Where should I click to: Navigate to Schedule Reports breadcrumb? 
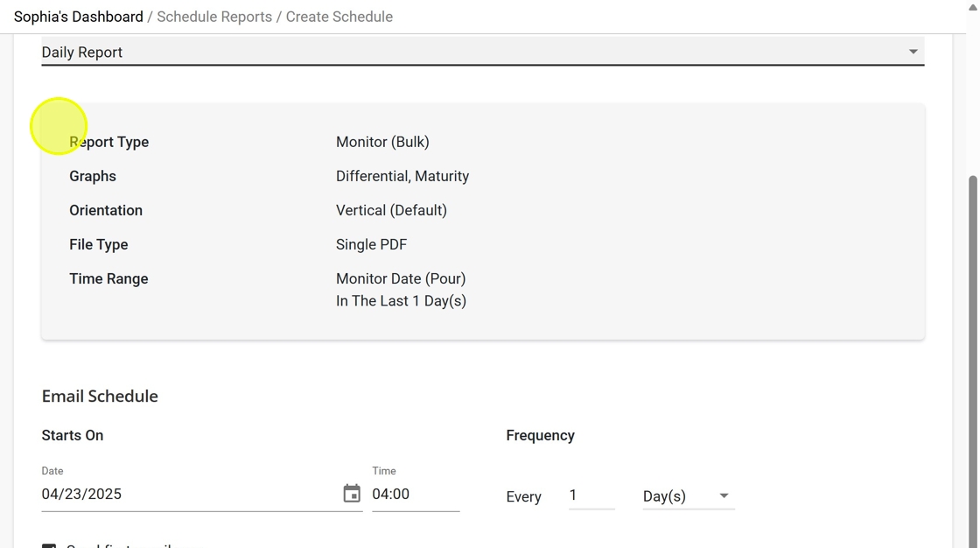point(214,17)
